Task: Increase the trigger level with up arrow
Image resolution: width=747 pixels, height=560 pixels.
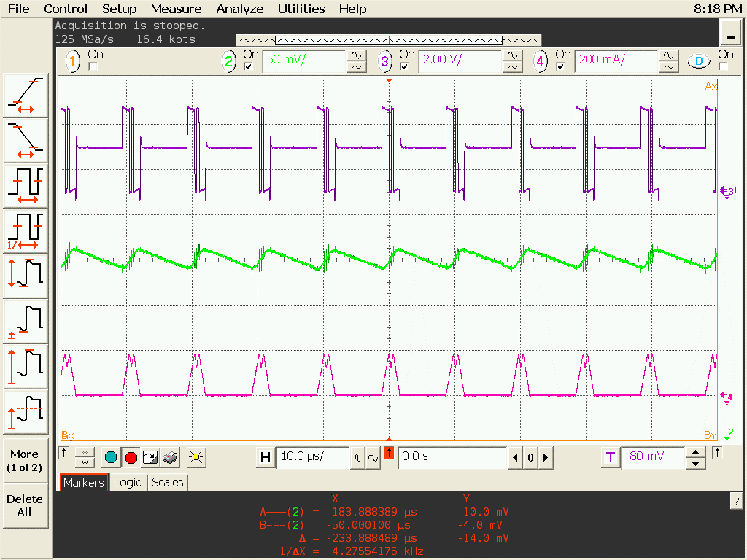Action: point(697,452)
